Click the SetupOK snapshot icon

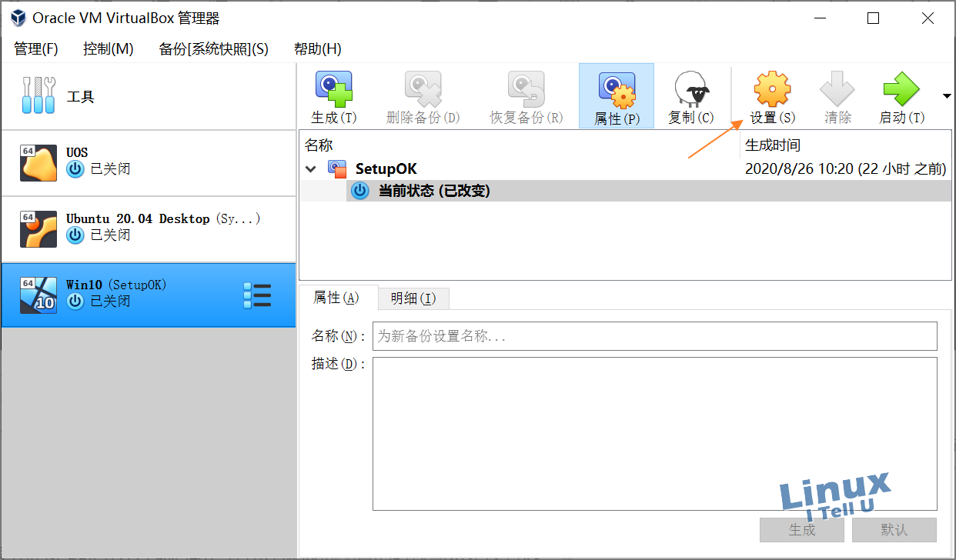(337, 169)
